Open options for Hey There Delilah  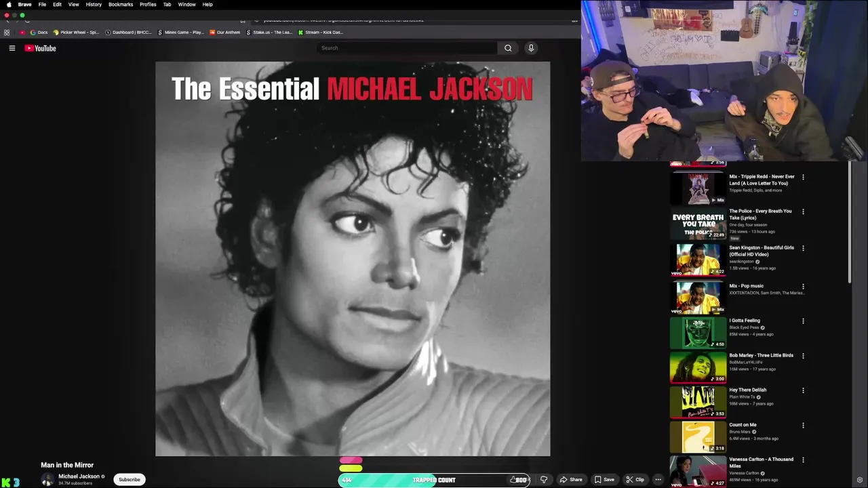pos(803,390)
